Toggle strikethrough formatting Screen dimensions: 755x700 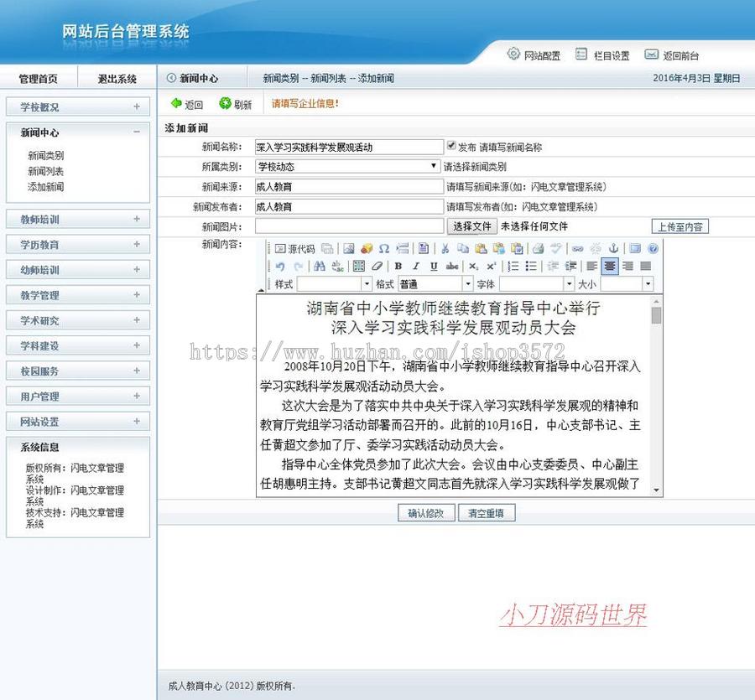pos(452,266)
